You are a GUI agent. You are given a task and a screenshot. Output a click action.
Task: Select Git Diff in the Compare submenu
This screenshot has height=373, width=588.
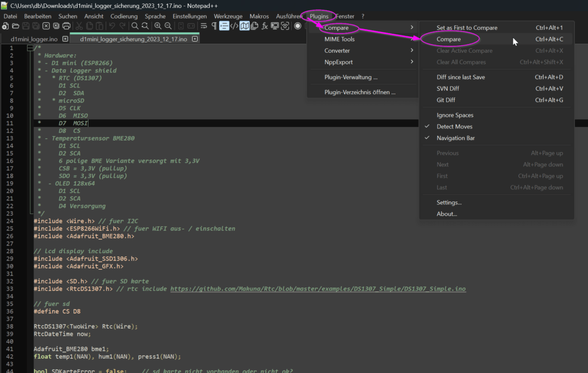(497, 100)
